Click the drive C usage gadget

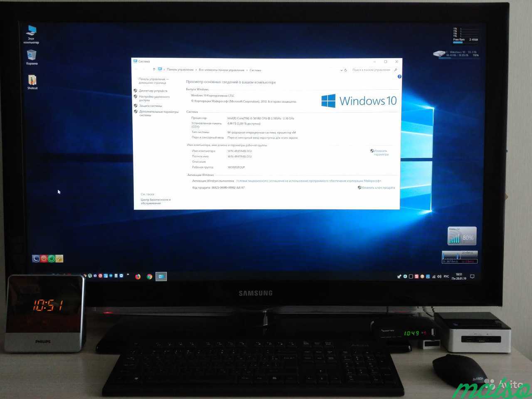click(456, 54)
